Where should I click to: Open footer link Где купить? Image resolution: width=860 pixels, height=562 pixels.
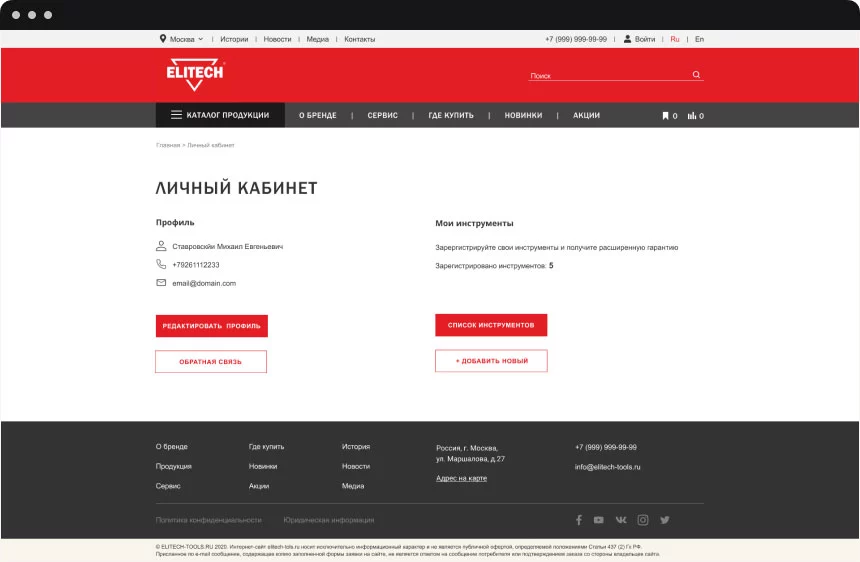[267, 447]
